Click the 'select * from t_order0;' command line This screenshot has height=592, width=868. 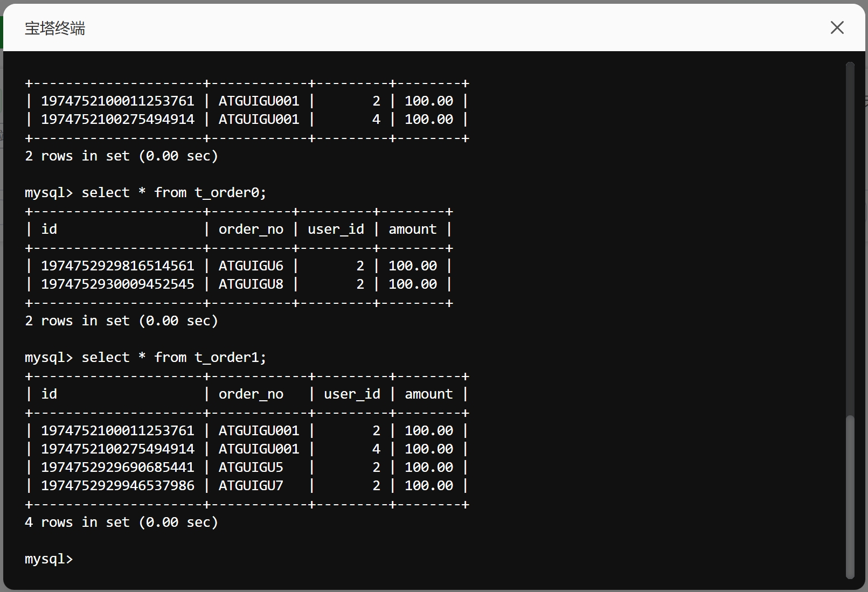point(173,193)
